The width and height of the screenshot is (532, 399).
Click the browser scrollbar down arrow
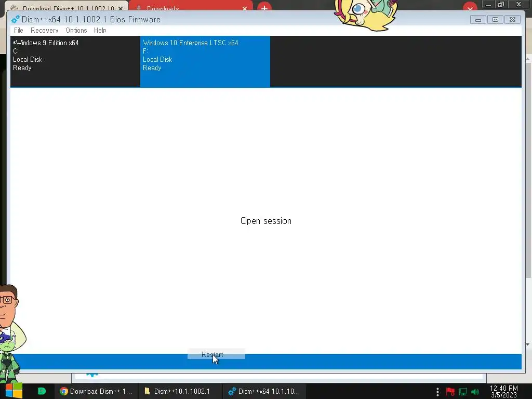click(528, 344)
